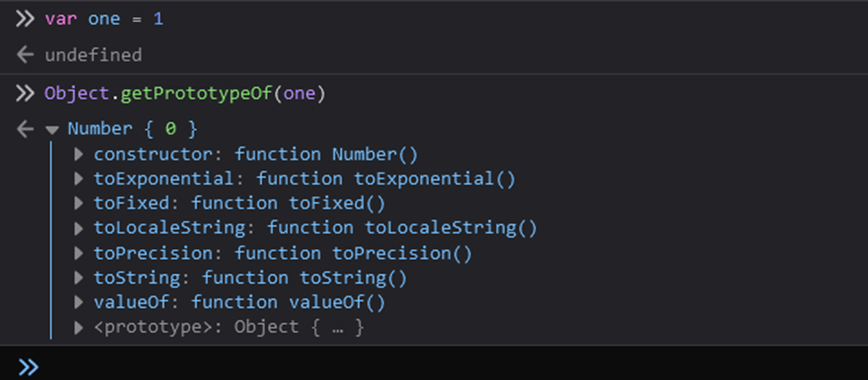This screenshot has width=868, height=380.
Task: Expand the toFixed property arrow
Action: [78, 204]
